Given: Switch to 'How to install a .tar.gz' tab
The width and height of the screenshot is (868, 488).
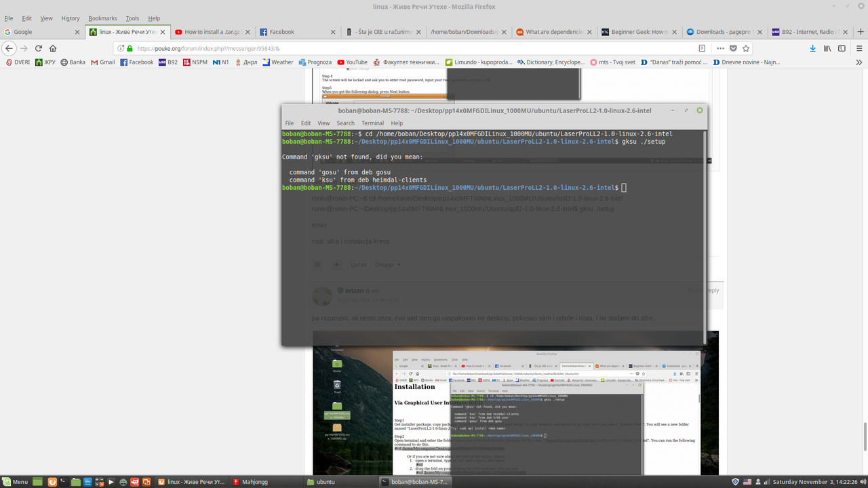Looking at the screenshot, I should pos(212,32).
